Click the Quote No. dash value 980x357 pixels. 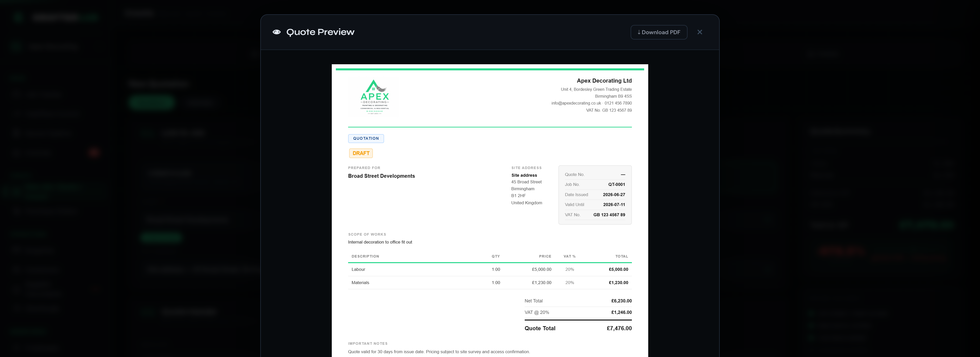click(x=623, y=174)
